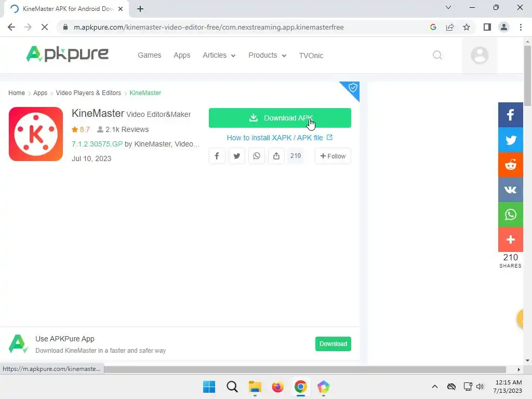The height and width of the screenshot is (399, 532).
Task: Open the site search magnifier icon
Action: 437,55
